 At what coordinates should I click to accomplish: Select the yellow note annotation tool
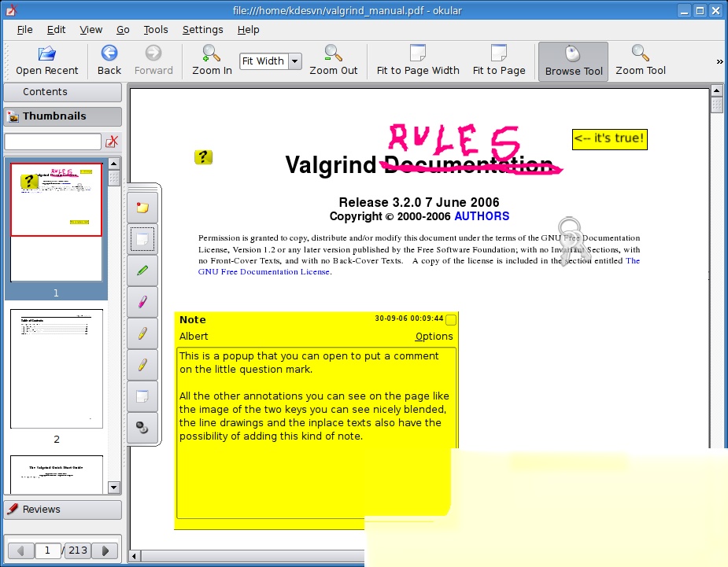(x=142, y=208)
